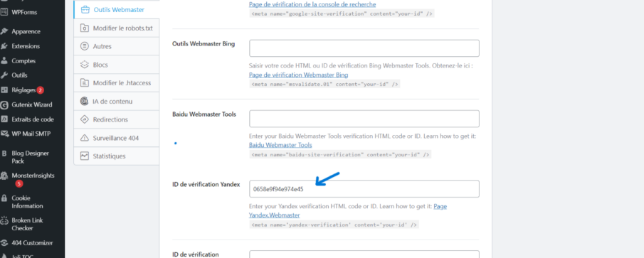
Task: Click the Extraits de code icon
Action: click(4, 119)
